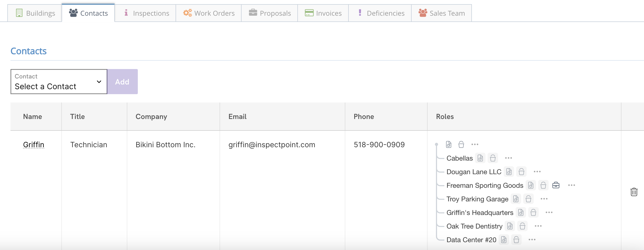
Task: Click the briefcase icon for Freeman Sporting Goods
Action: 556,185
